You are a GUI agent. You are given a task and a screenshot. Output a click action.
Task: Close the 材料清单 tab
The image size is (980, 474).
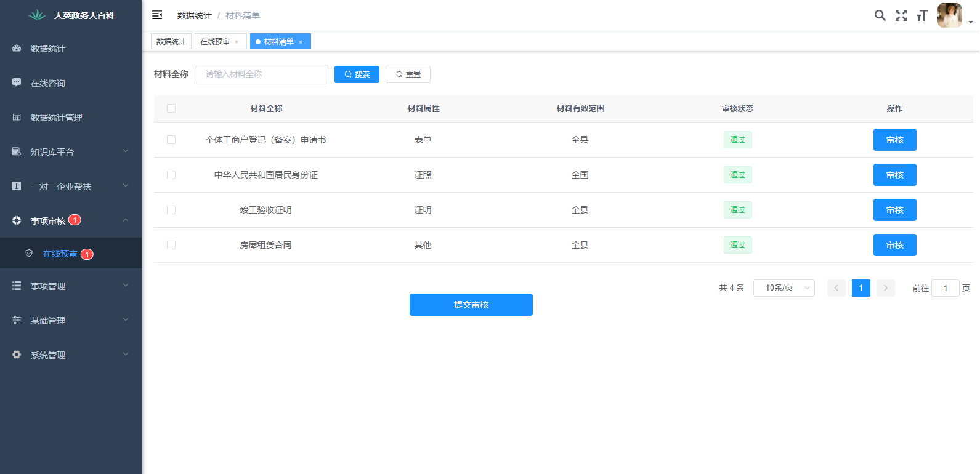pyautogui.click(x=301, y=42)
